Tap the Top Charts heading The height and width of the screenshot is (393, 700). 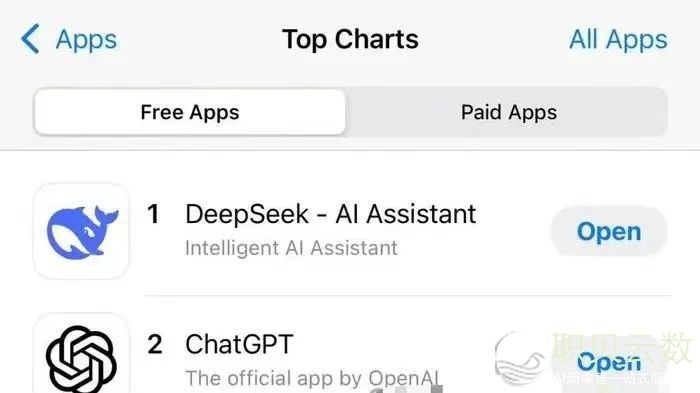click(350, 39)
